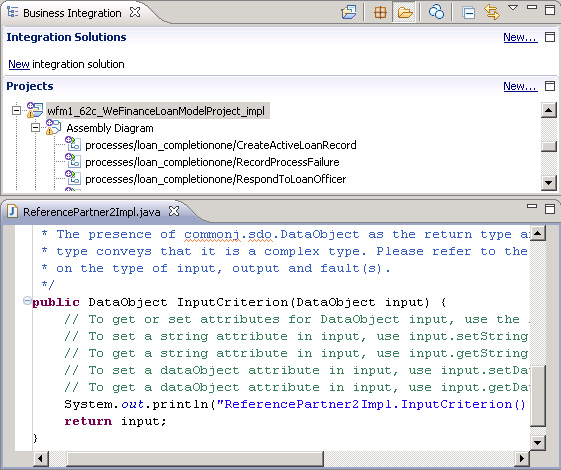The height and width of the screenshot is (470, 561).
Task: Click the orange grid toolbar icon
Action: point(380,13)
